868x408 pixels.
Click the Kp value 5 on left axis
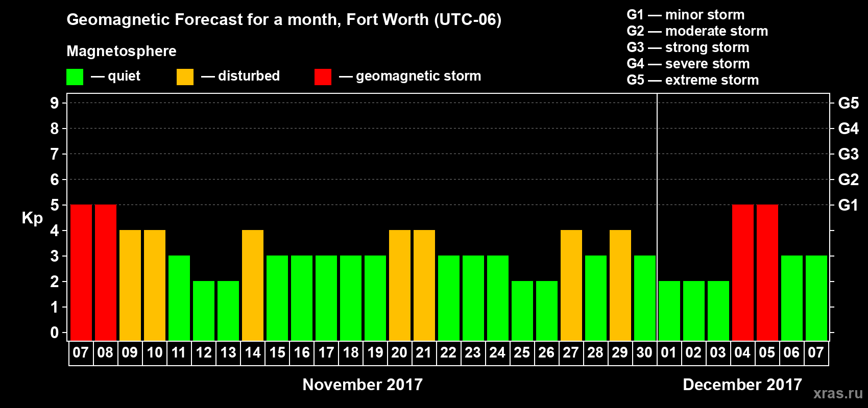pyautogui.click(x=55, y=205)
